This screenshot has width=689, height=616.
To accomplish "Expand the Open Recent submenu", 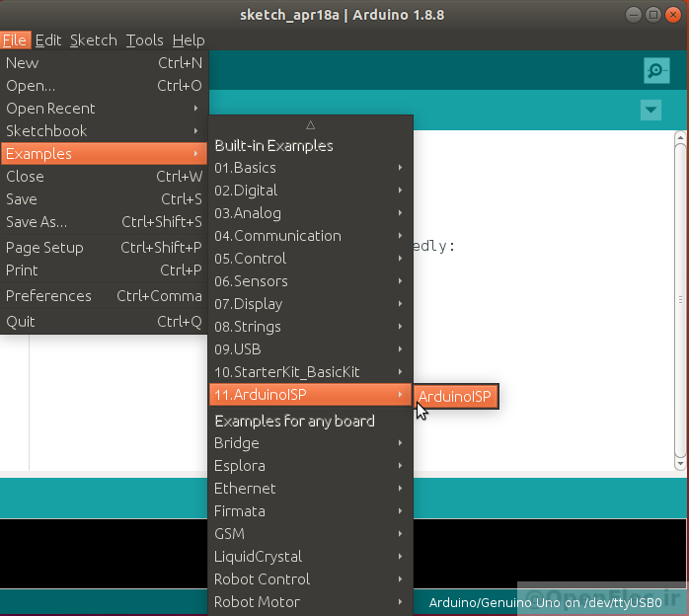I will click(105, 109).
